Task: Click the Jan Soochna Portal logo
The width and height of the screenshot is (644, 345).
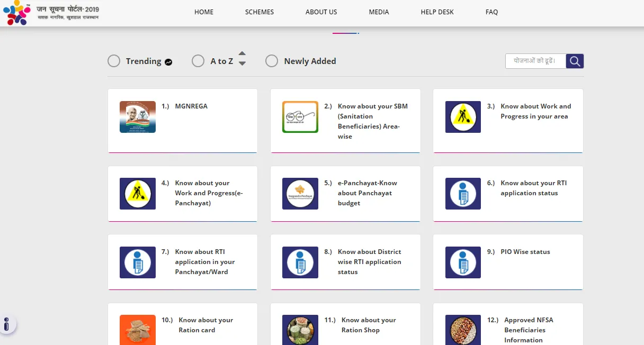Action: 51,13
